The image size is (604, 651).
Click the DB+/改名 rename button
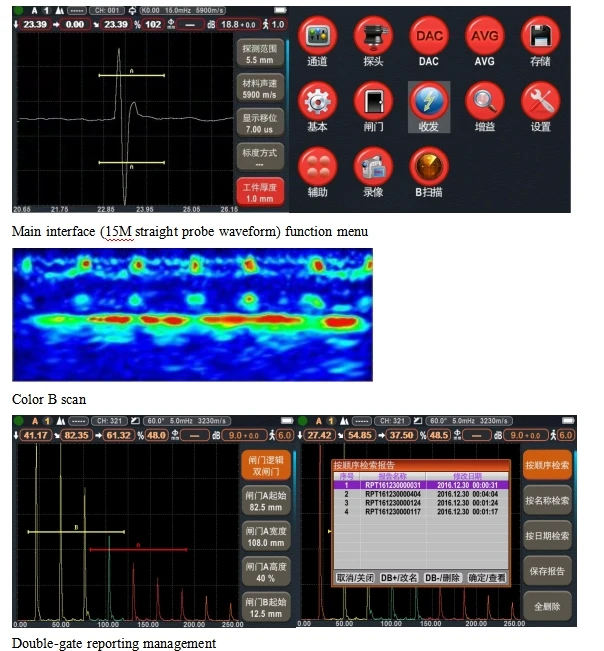coord(399,578)
